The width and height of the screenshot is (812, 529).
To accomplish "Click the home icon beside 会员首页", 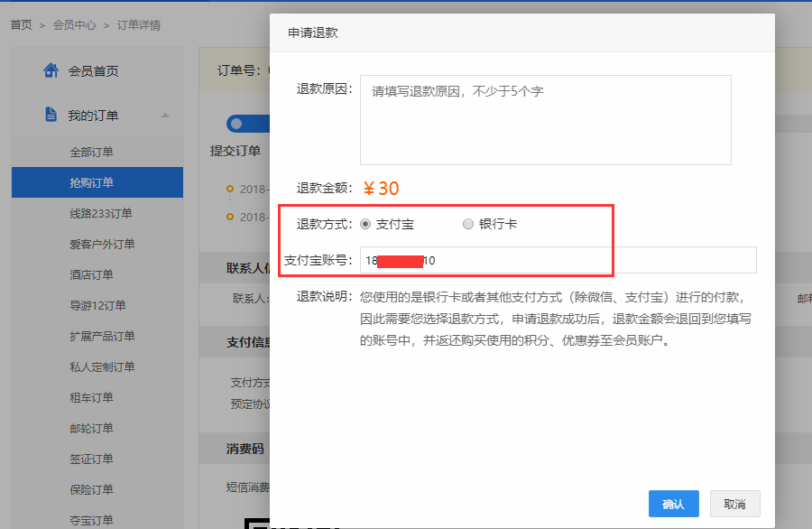I will tap(51, 70).
